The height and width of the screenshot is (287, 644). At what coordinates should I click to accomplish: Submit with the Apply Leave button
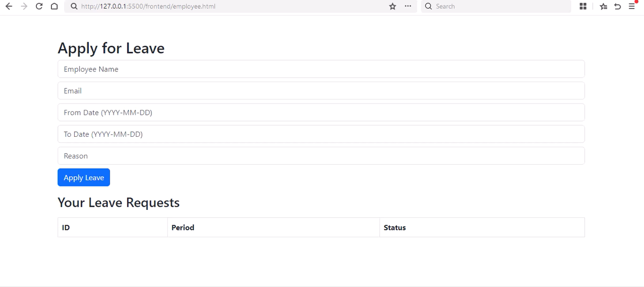pos(84,178)
